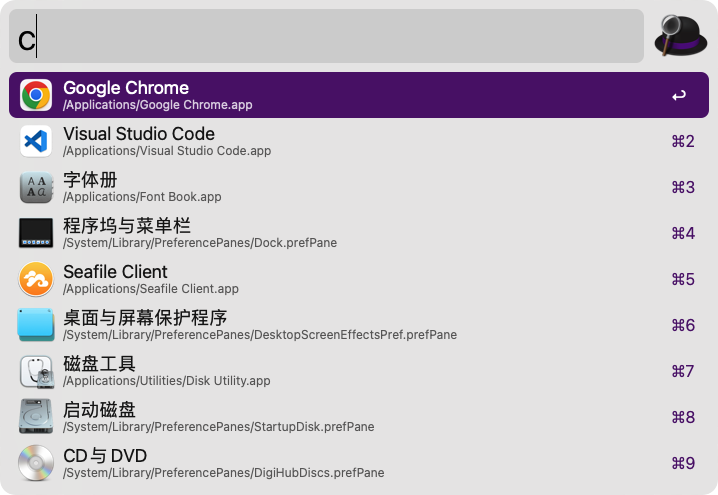
Task: Choose the "CD 与 DVD" result title
Action: pyautogui.click(x=105, y=456)
